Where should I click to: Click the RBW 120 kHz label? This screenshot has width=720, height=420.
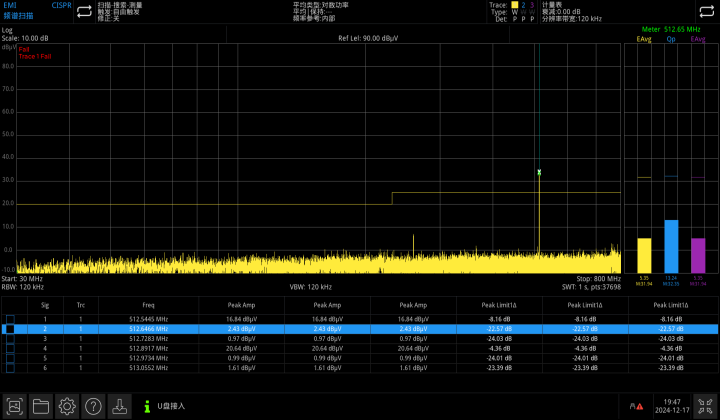pos(22,286)
